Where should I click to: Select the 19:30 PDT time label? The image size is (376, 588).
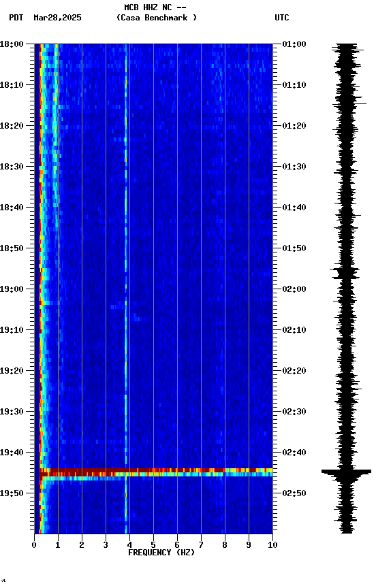pos(12,412)
